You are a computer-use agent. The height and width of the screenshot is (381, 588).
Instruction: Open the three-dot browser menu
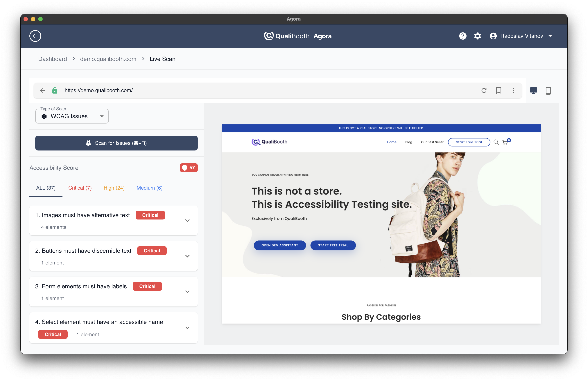click(x=513, y=90)
